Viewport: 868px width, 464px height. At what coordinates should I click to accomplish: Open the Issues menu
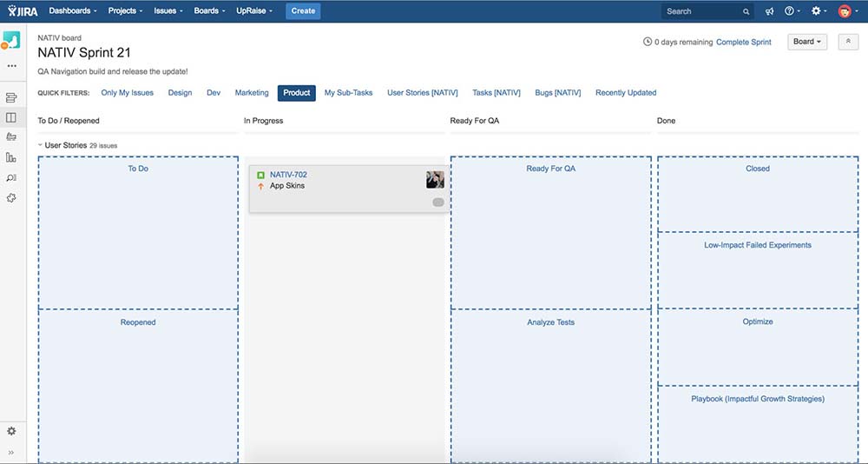point(168,10)
